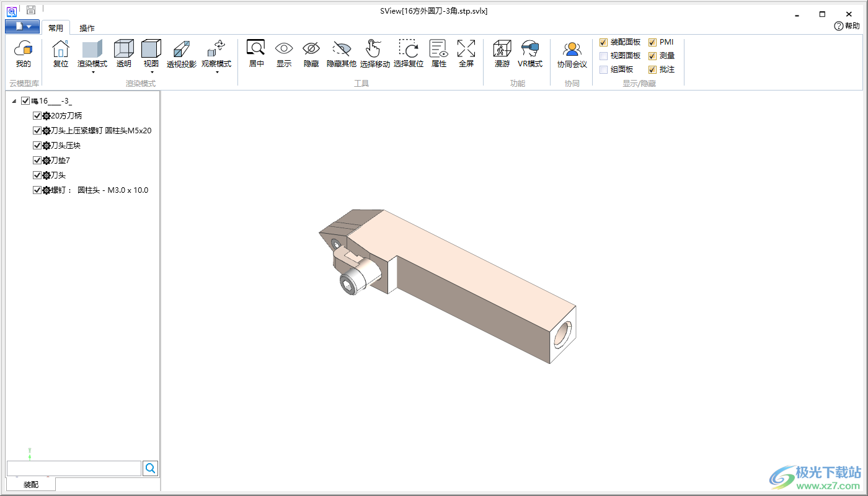The width and height of the screenshot is (868, 496).
Task: Switch to the 常用 ribbon tab
Action: tap(56, 28)
